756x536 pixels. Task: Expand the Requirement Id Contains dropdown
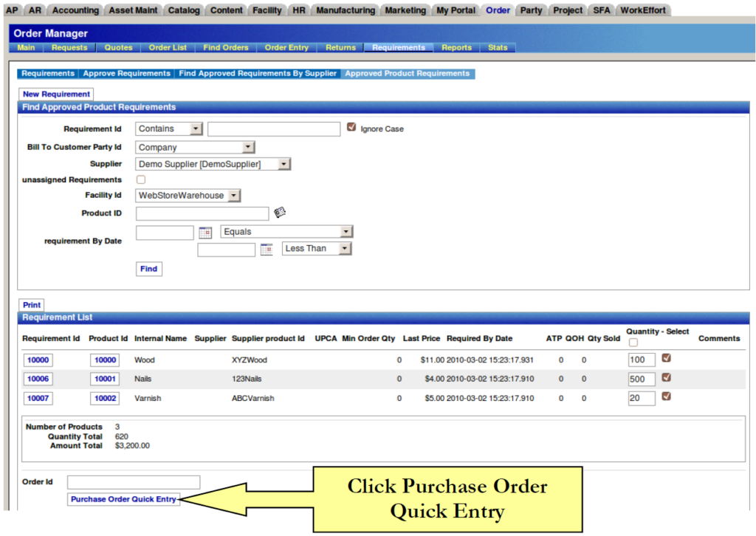tap(169, 128)
